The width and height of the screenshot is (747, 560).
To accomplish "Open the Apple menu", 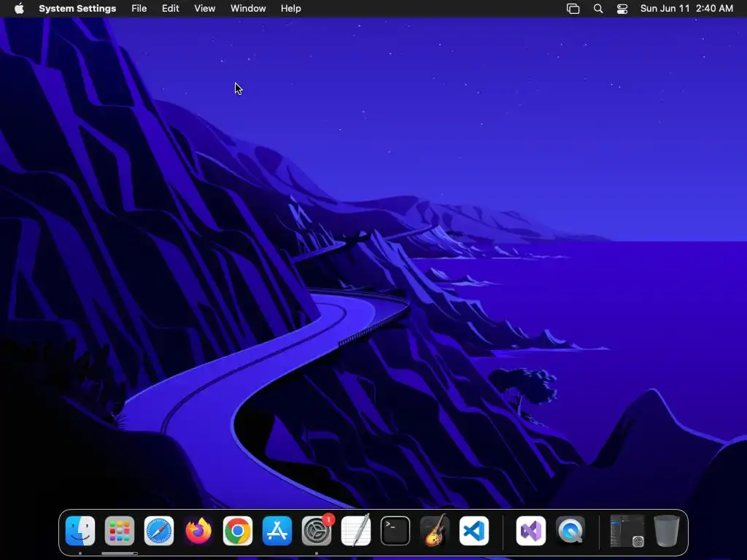I will tap(19, 9).
